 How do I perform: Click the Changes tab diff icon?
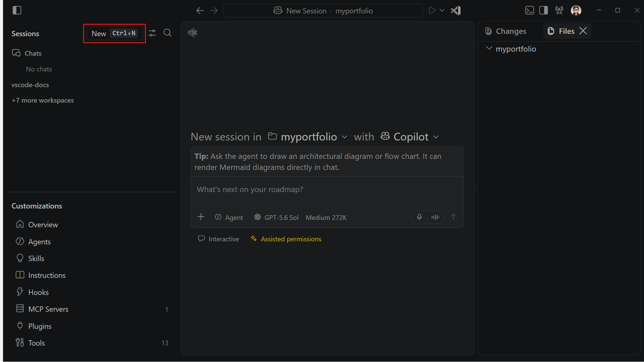coord(489,31)
